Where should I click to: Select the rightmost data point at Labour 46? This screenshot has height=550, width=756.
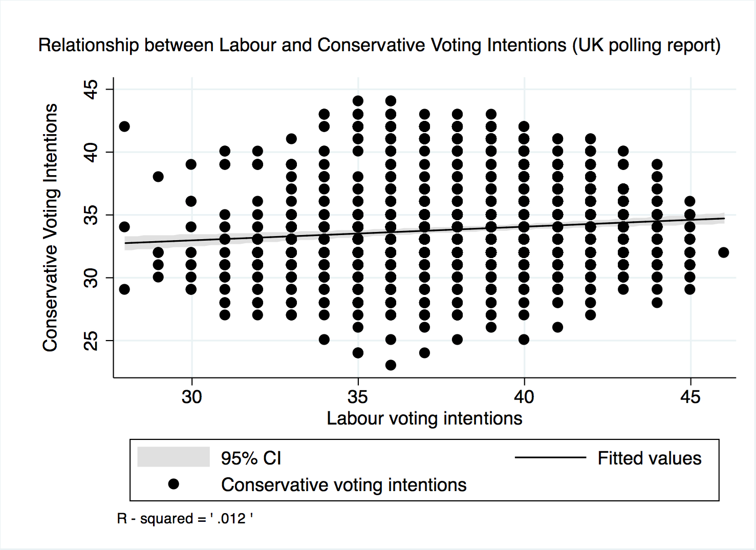pyautogui.click(x=723, y=252)
